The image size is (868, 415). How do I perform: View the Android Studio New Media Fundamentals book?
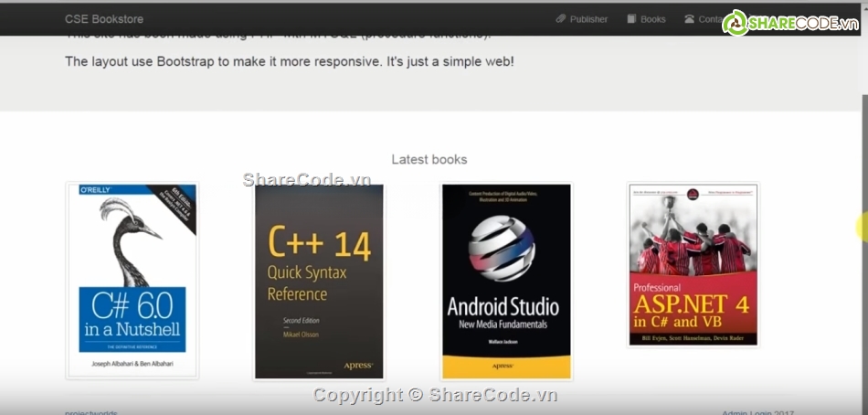[506, 282]
